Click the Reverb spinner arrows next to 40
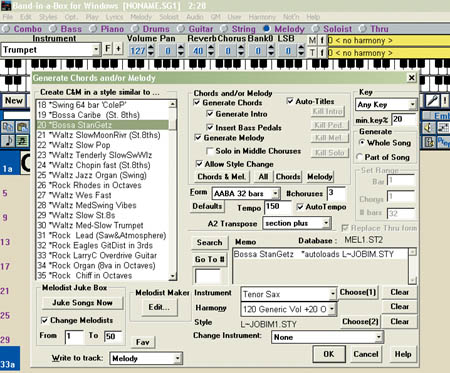 211,51
